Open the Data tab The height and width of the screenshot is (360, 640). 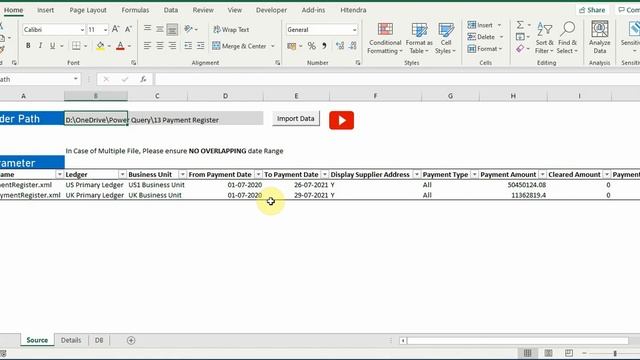tap(171, 10)
